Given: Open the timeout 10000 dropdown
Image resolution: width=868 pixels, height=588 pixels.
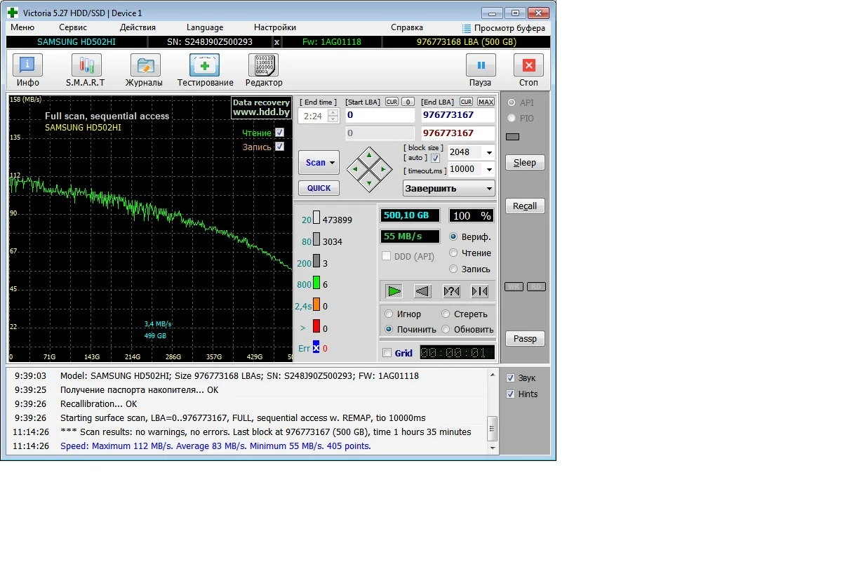Looking at the screenshot, I should pos(488,169).
